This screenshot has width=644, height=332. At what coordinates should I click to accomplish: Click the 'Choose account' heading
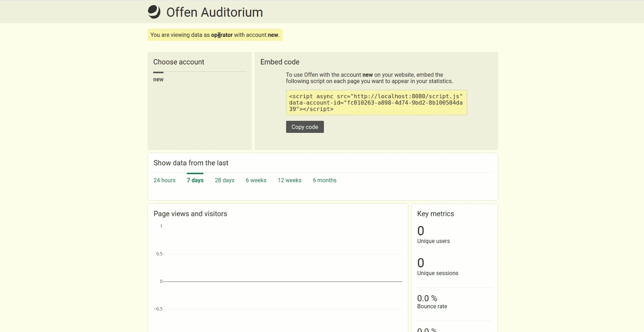tap(179, 62)
